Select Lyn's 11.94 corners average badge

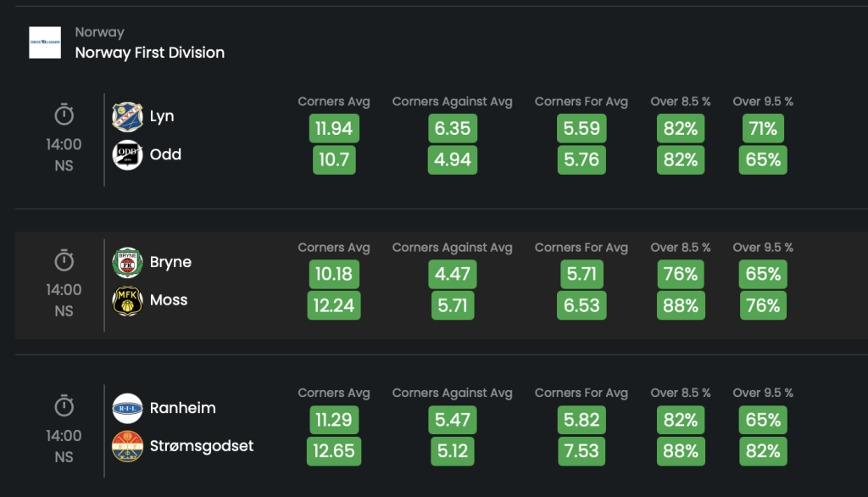click(334, 129)
